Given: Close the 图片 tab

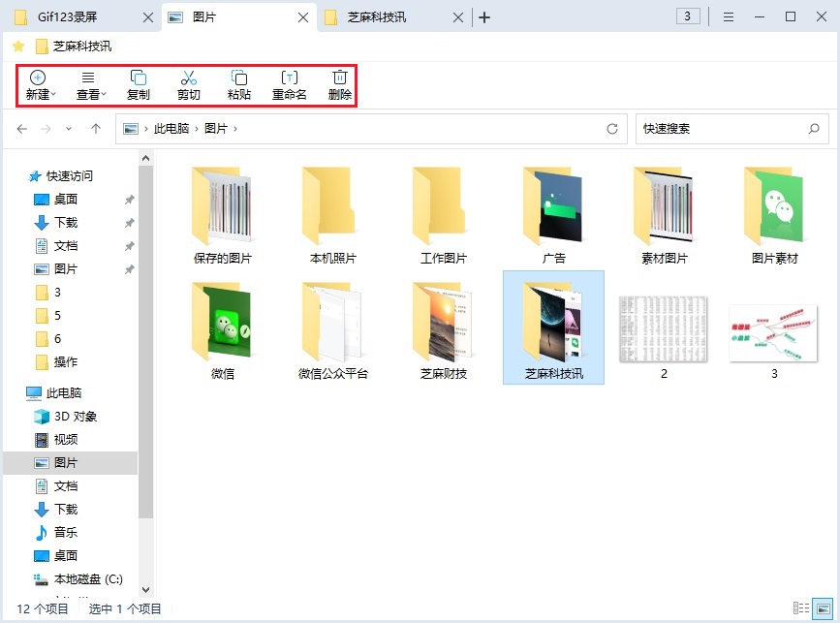Looking at the screenshot, I should click(303, 17).
